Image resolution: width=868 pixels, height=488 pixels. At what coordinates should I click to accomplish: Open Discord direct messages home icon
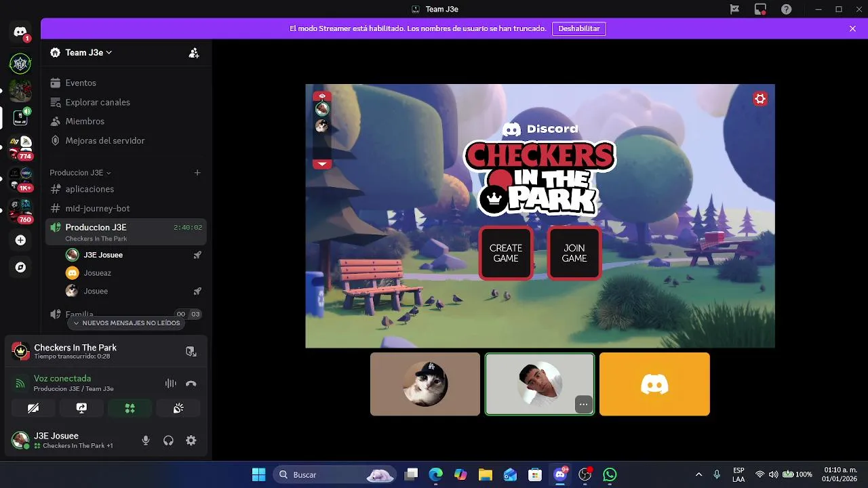[20, 32]
